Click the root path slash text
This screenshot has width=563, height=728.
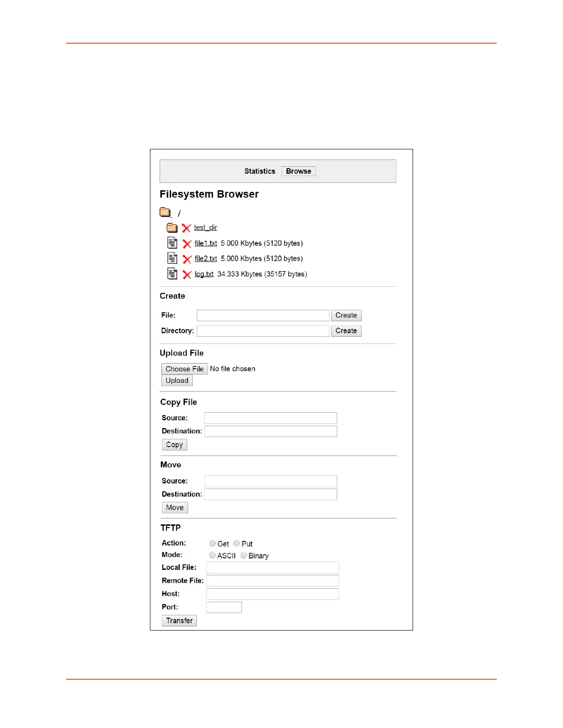(x=179, y=213)
